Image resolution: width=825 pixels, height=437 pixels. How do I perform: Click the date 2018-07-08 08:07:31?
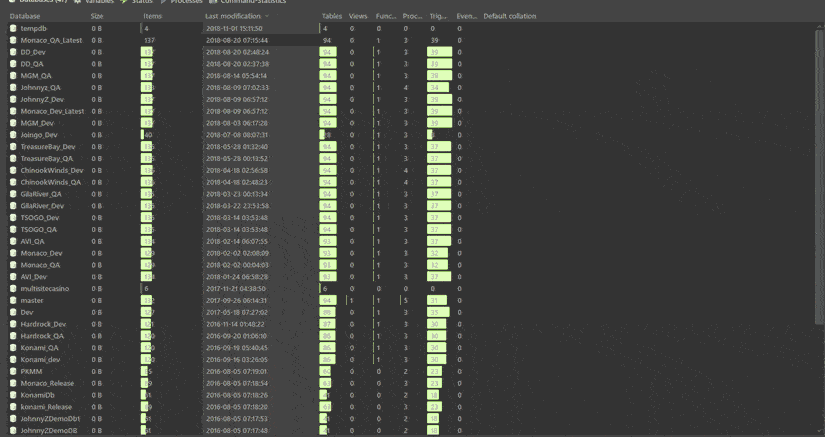click(x=237, y=135)
